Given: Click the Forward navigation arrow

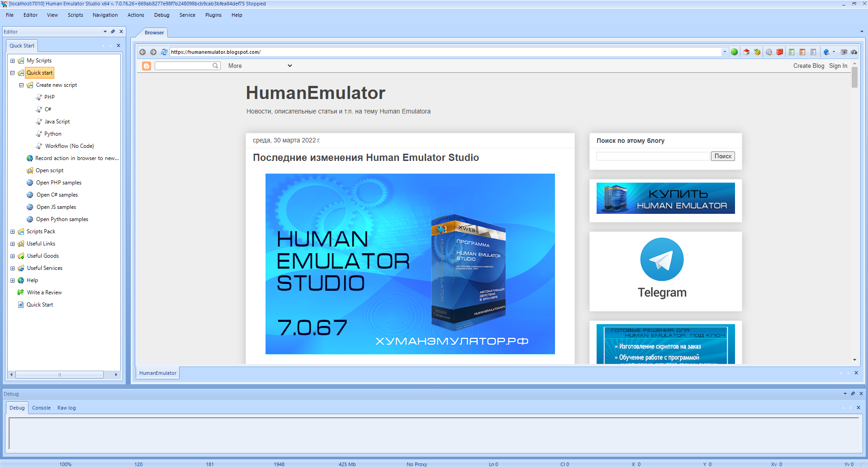Looking at the screenshot, I should 153,52.
